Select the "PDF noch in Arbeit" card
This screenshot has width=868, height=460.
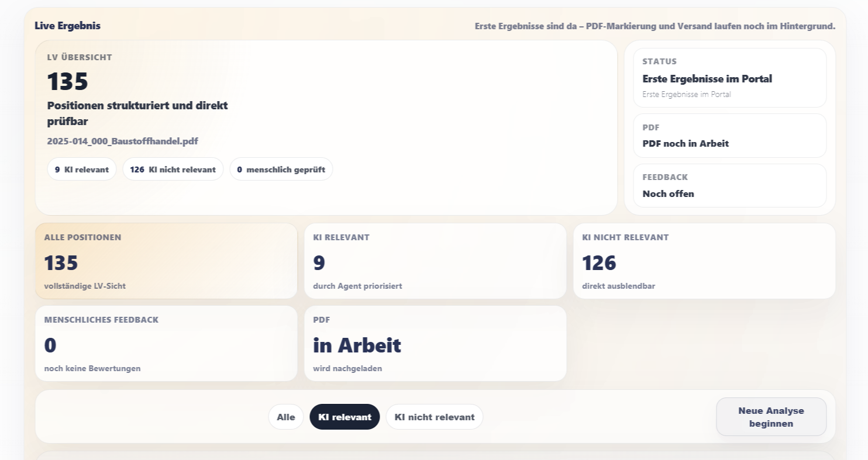pyautogui.click(x=729, y=136)
